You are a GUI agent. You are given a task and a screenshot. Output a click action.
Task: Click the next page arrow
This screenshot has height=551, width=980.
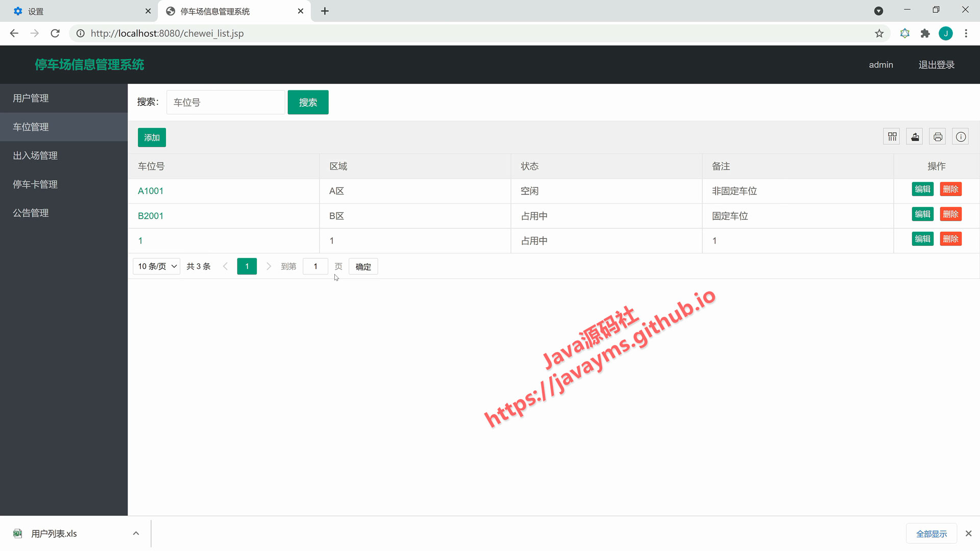pyautogui.click(x=268, y=266)
